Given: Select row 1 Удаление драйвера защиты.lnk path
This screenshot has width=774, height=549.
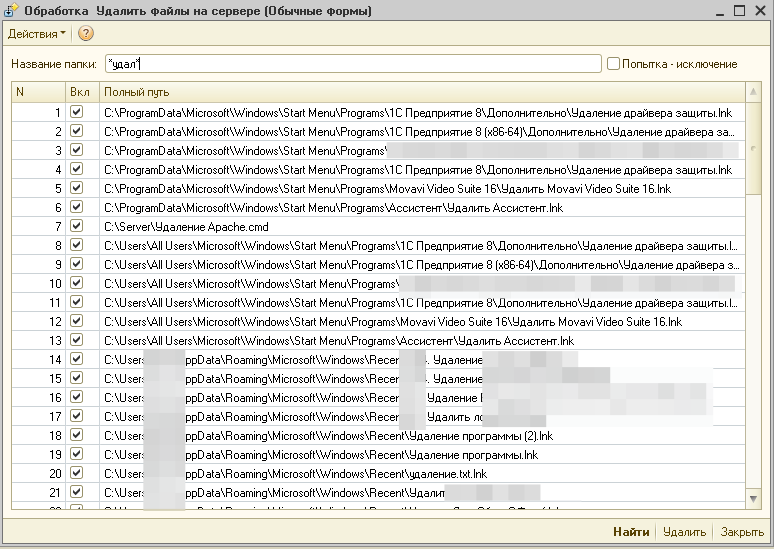Looking at the screenshot, I should tap(418, 113).
